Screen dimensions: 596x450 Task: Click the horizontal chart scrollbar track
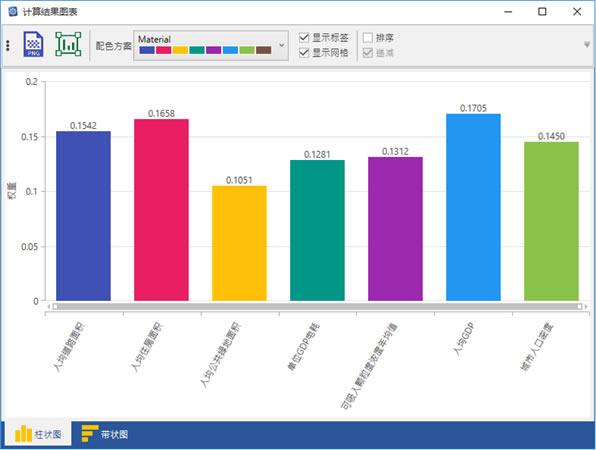pos(317,306)
